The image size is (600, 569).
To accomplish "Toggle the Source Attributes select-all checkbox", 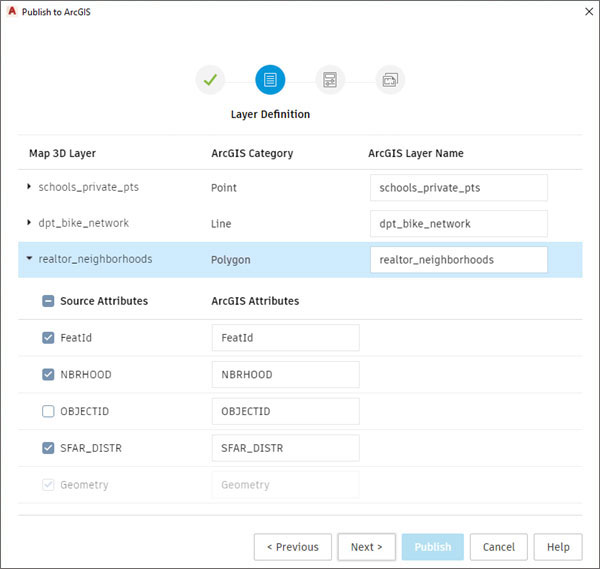I will coord(48,301).
